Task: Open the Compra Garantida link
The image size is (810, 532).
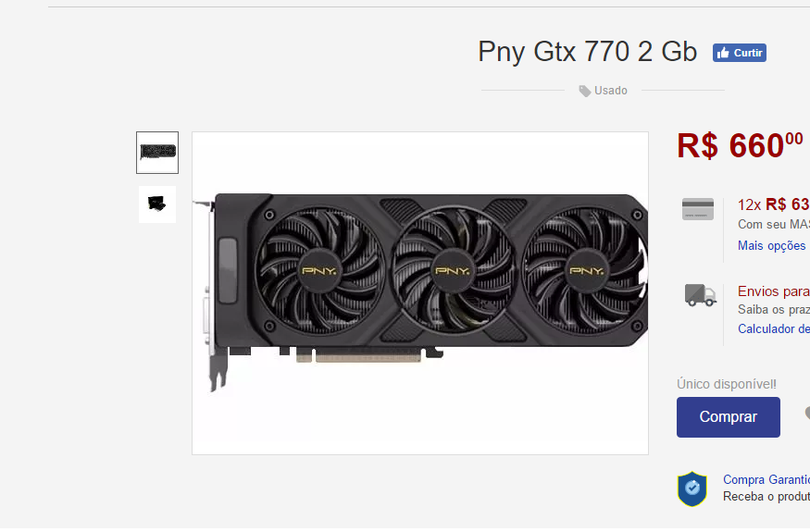Action: pyautogui.click(x=766, y=479)
